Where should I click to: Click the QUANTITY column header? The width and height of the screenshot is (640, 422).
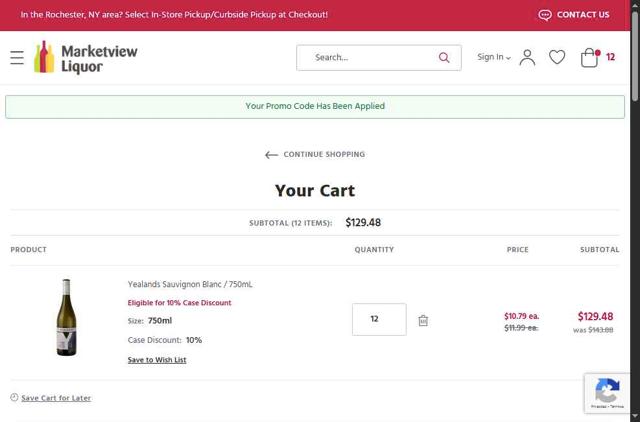(x=374, y=250)
